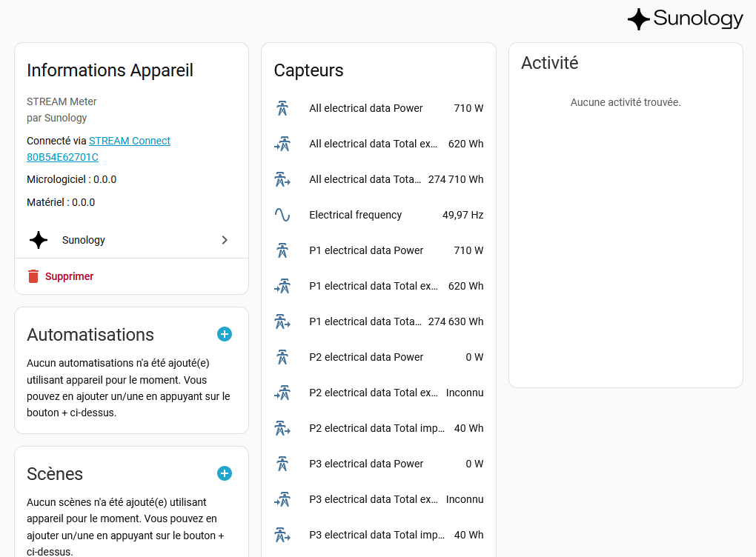The width and height of the screenshot is (756, 557).
Task: Expand the Sunology integration chevron
Action: (x=225, y=240)
